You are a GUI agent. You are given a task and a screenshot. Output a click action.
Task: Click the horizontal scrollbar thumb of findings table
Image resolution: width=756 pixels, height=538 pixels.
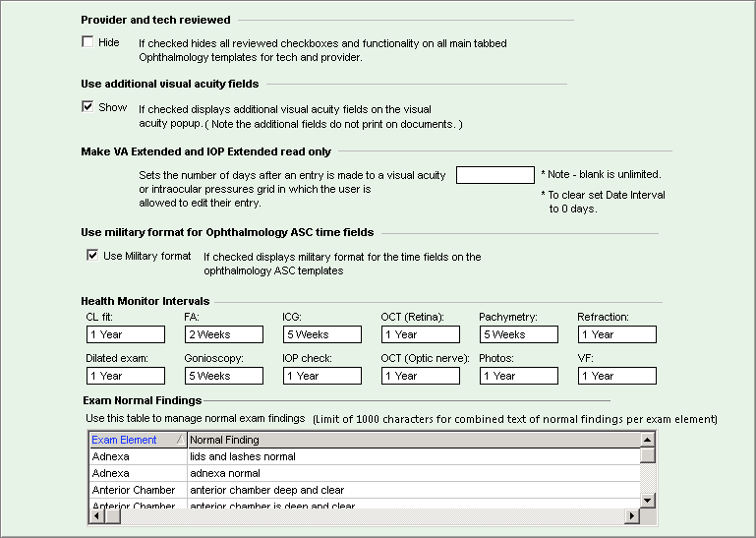pyautogui.click(x=113, y=515)
